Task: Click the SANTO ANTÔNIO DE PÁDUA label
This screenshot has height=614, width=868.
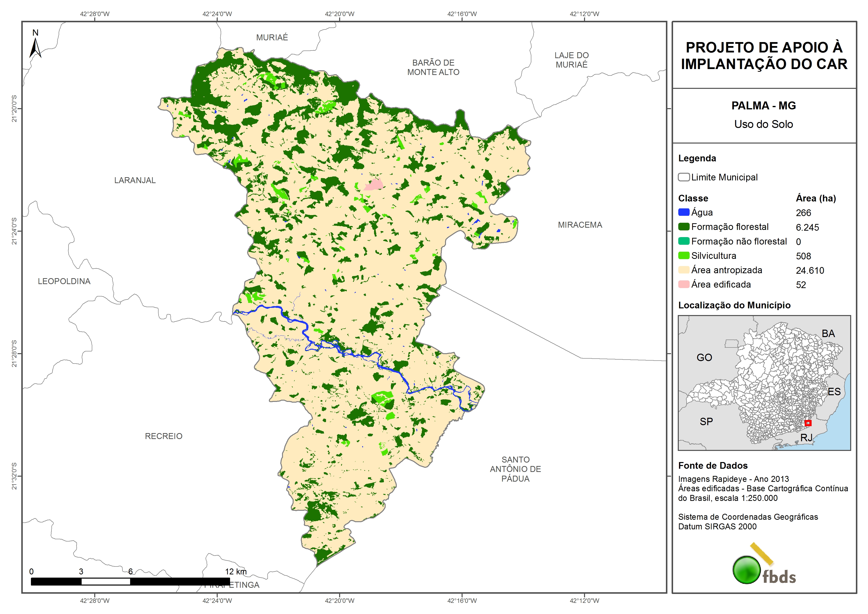Action: coord(515,469)
